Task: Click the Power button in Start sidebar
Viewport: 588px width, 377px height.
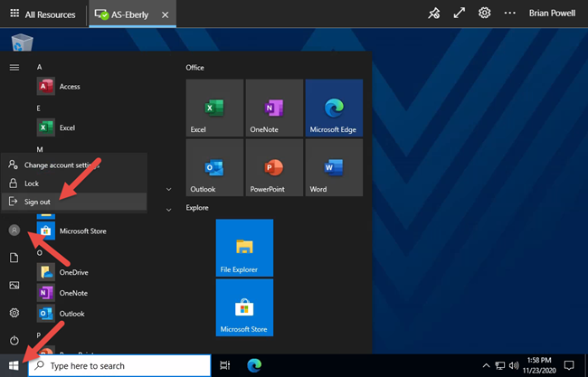Action: pyautogui.click(x=14, y=340)
